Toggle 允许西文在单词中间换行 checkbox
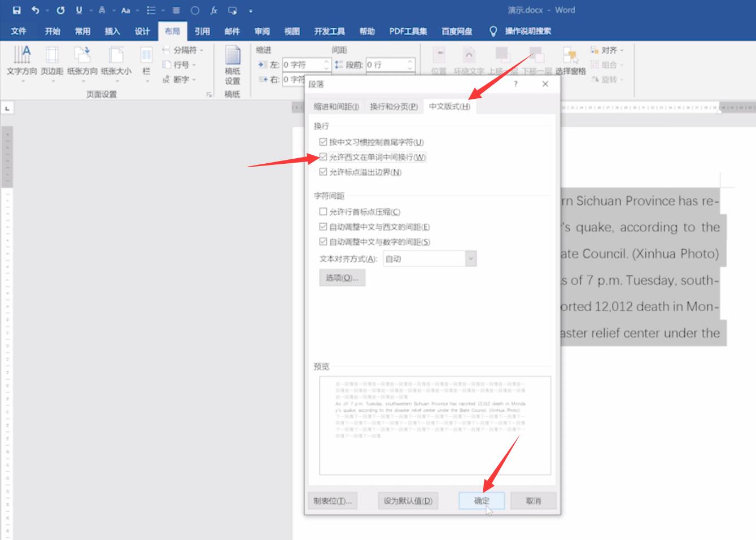The image size is (756, 540). [x=323, y=157]
